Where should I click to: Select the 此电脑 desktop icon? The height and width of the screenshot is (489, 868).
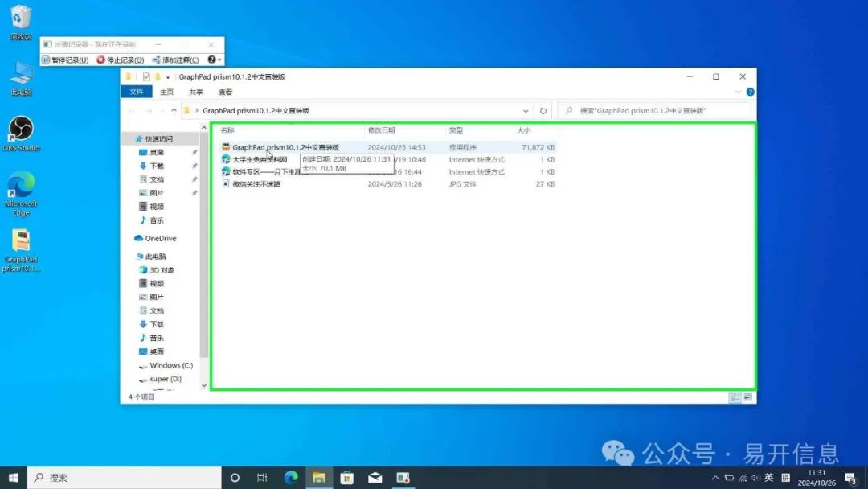pos(21,79)
